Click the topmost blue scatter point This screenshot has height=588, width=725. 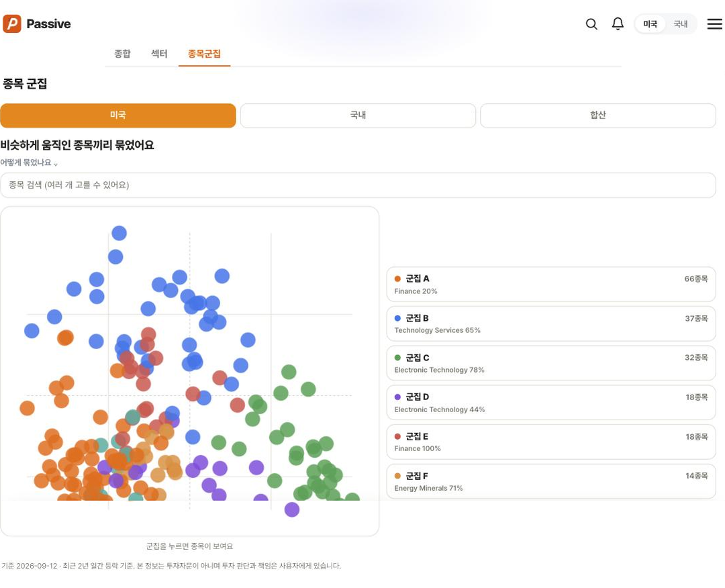(x=119, y=233)
